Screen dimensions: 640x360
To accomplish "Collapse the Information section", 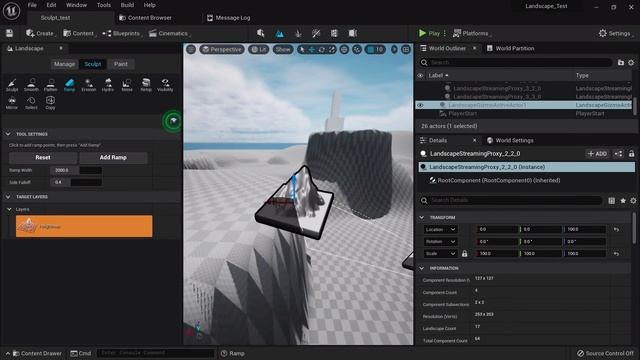I will pyautogui.click(x=422, y=268).
